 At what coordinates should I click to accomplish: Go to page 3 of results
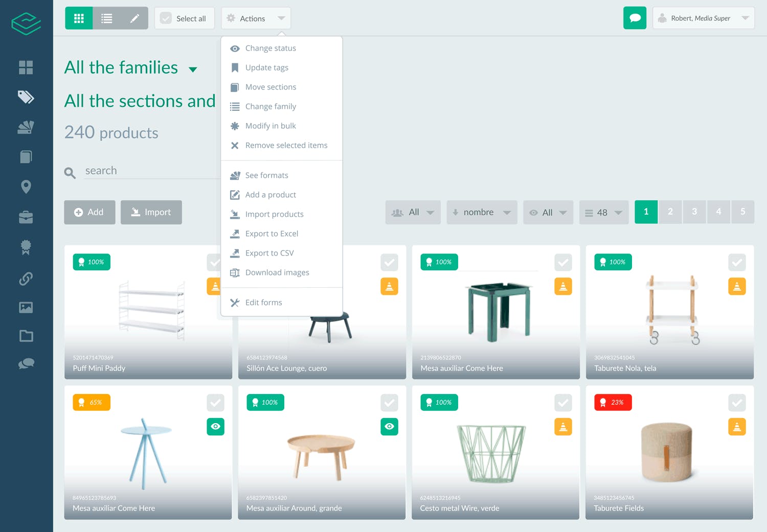pyautogui.click(x=694, y=212)
